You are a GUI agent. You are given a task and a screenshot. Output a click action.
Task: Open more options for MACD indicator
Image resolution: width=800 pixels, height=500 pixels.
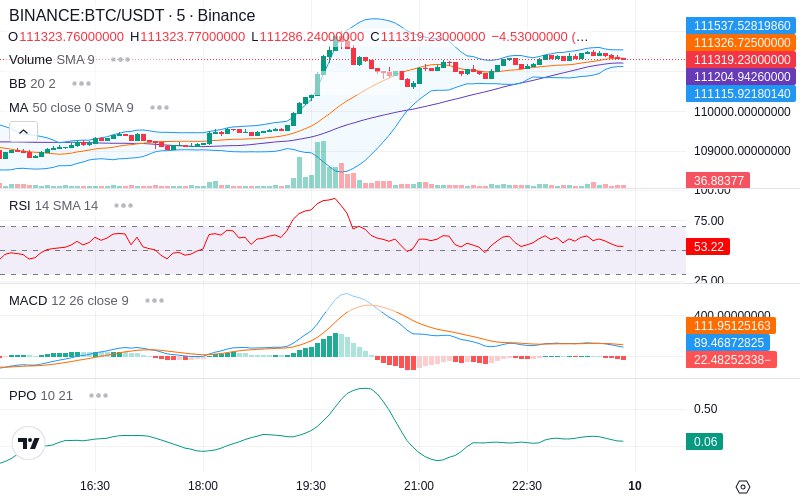pos(154,301)
